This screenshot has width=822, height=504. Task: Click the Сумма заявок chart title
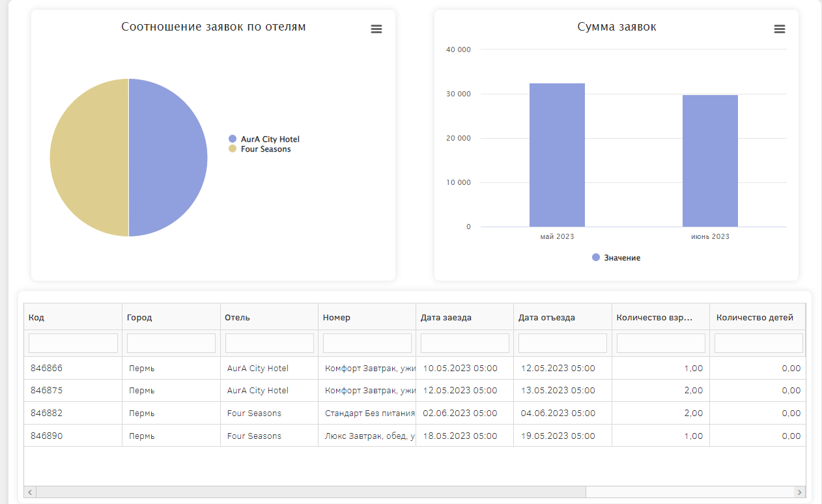[x=617, y=27]
